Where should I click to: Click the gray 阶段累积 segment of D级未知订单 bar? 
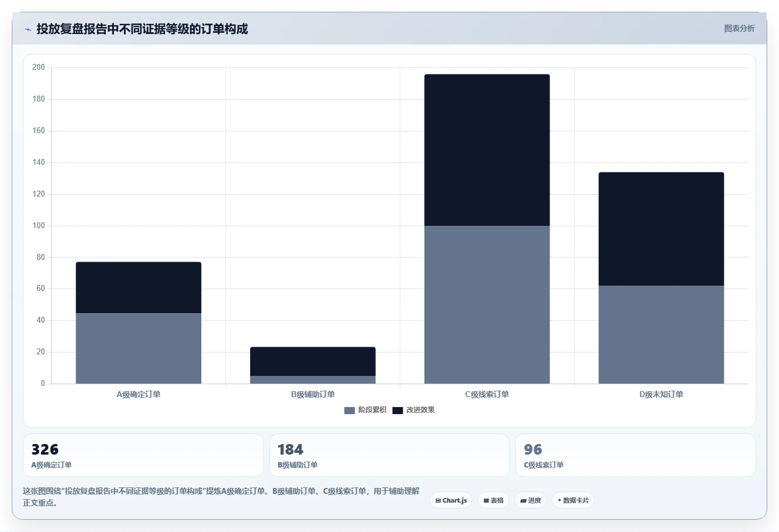point(662,334)
